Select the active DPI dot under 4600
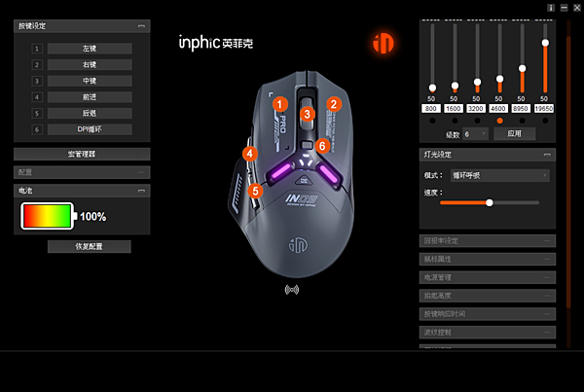The height and width of the screenshot is (392, 584). [500, 121]
